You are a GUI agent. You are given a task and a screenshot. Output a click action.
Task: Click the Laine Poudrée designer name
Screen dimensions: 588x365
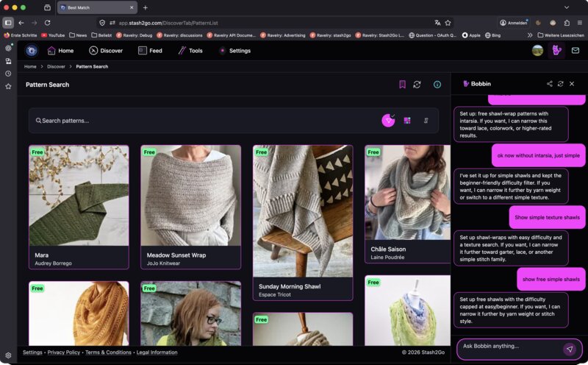click(387, 258)
